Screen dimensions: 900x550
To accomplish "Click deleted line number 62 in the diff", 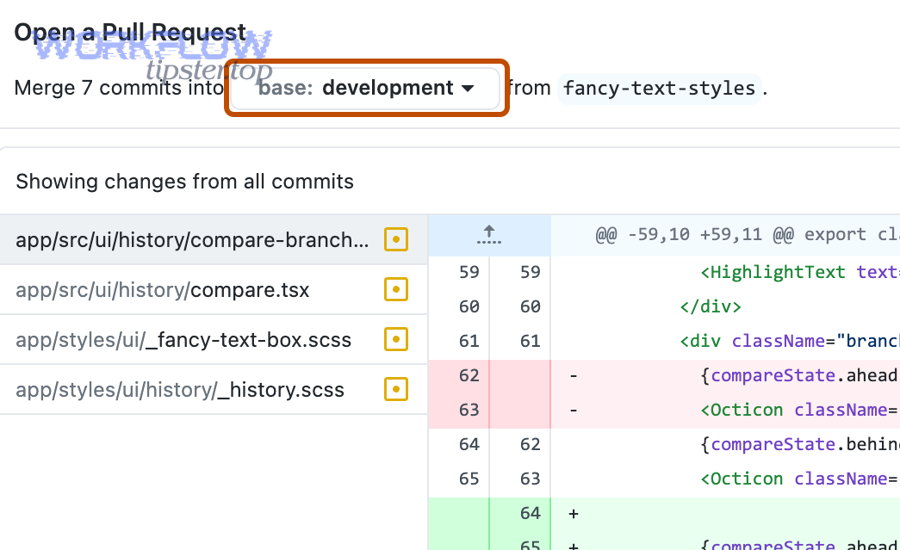I will pyautogui.click(x=469, y=375).
